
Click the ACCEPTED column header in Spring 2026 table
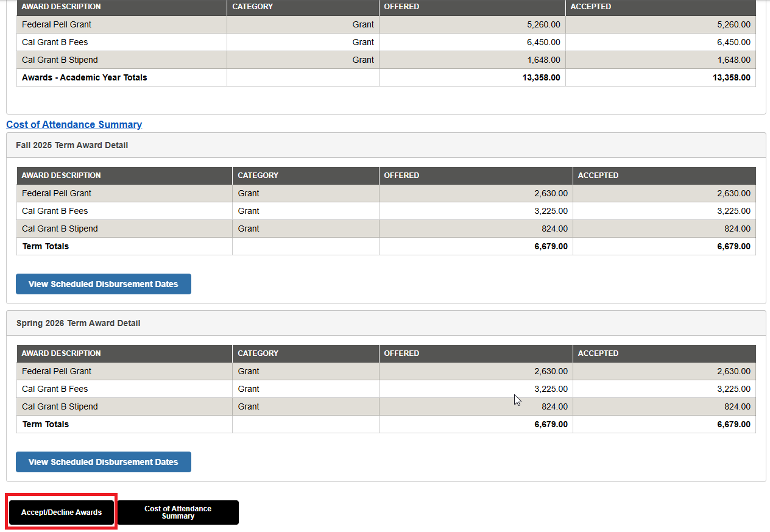(598, 353)
